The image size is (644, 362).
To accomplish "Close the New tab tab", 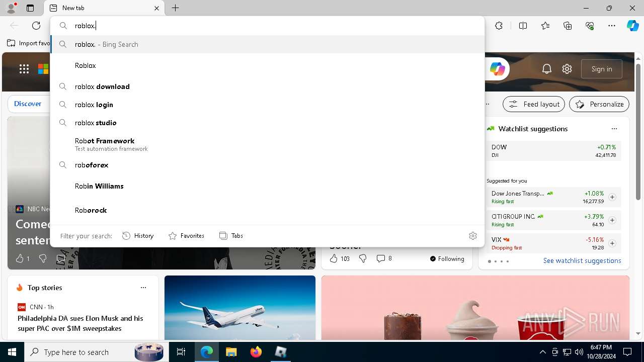I will 156,8.
